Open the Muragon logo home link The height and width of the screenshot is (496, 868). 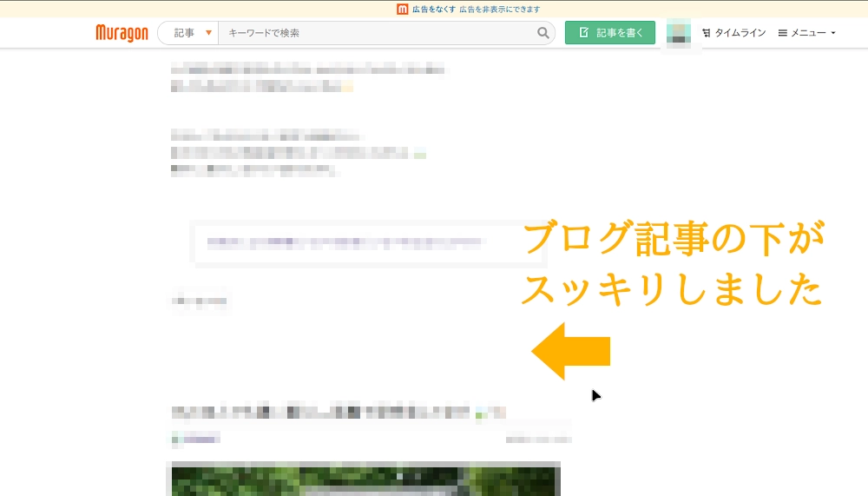click(122, 33)
